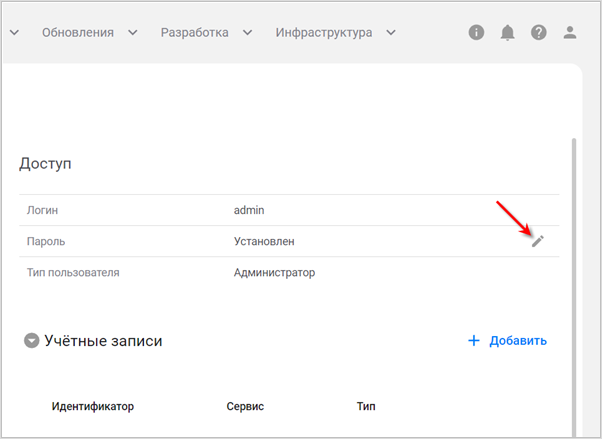This screenshot has height=439, width=602.
Task: Open the help question mark icon
Action: click(x=539, y=32)
